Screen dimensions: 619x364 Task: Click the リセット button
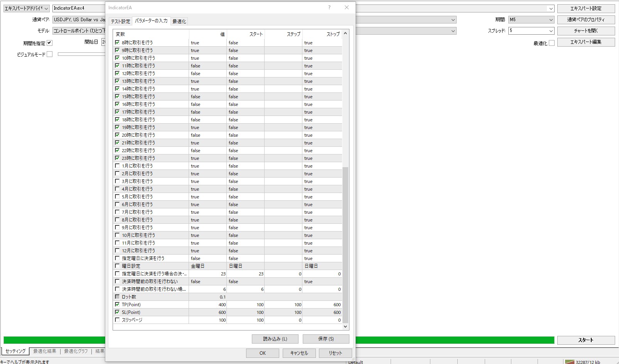336,353
